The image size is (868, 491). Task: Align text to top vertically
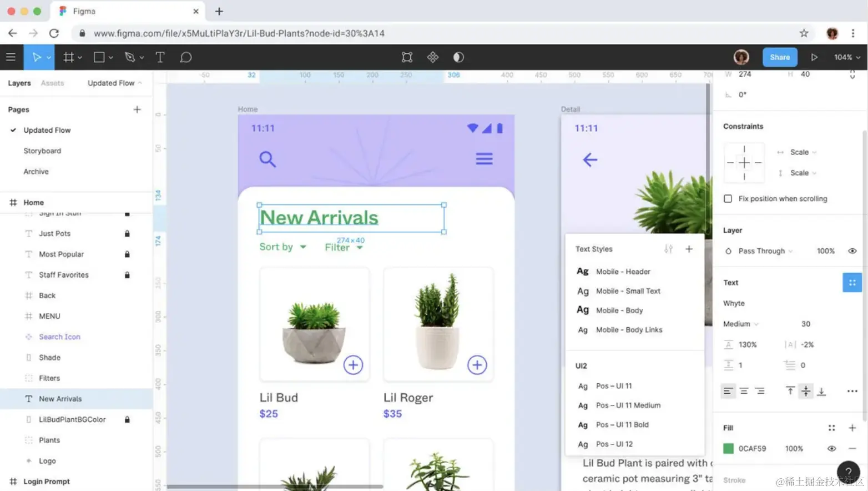tap(790, 391)
